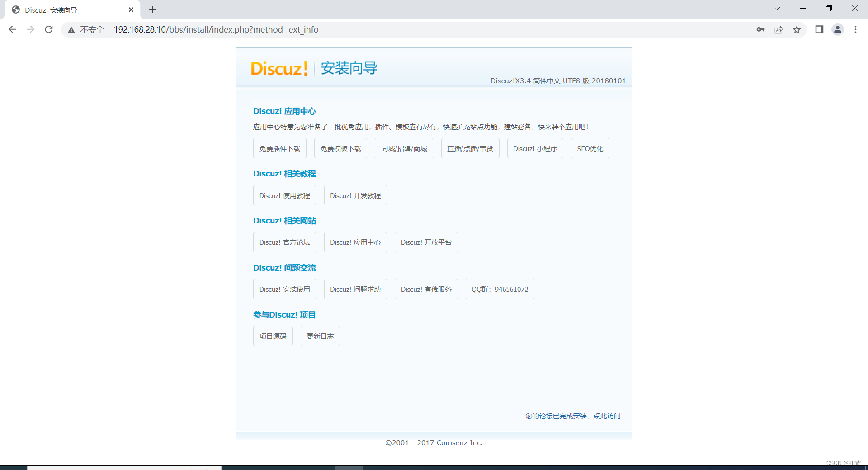Close the Discuz! 安装向导 tab
Image resolution: width=868 pixels, height=470 pixels.
(131, 9)
